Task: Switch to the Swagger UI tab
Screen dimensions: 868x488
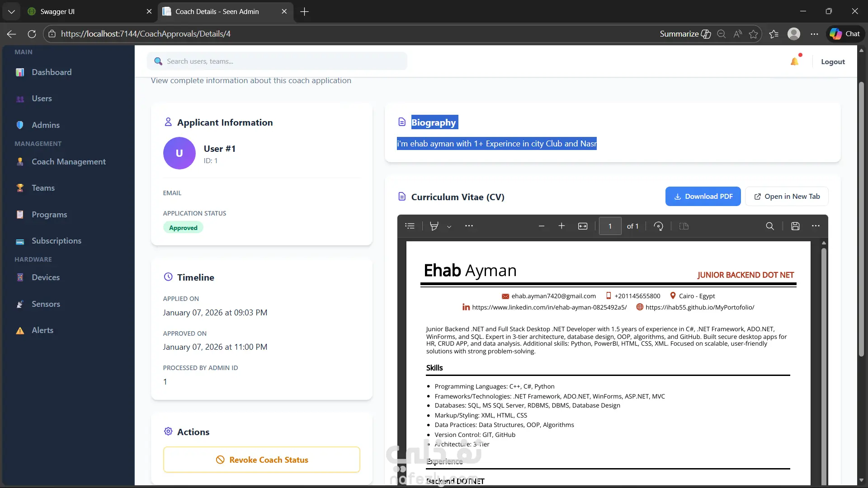Action: click(86, 11)
